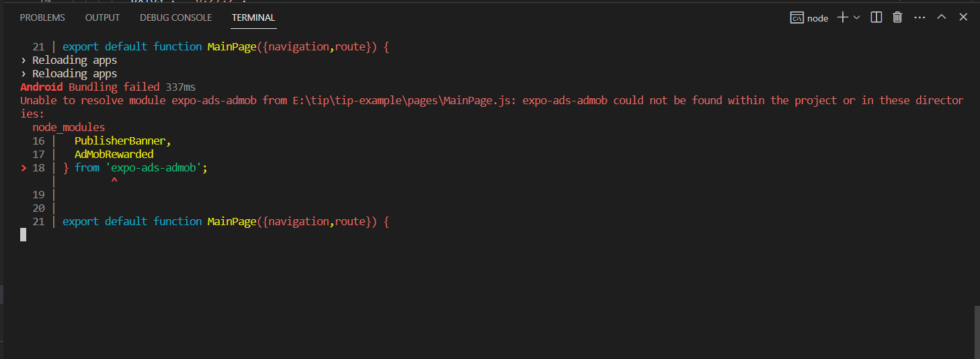Open the OUTPUT tab

coord(103,17)
